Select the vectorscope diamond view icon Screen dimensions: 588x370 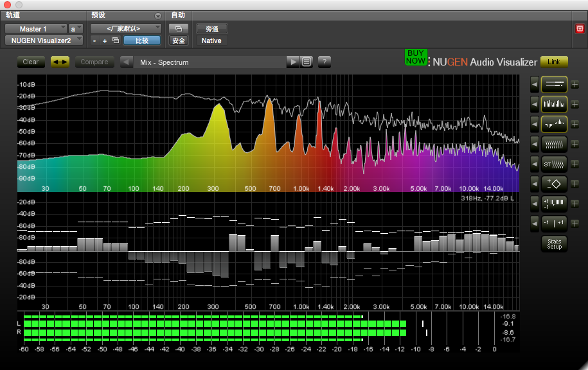554,184
